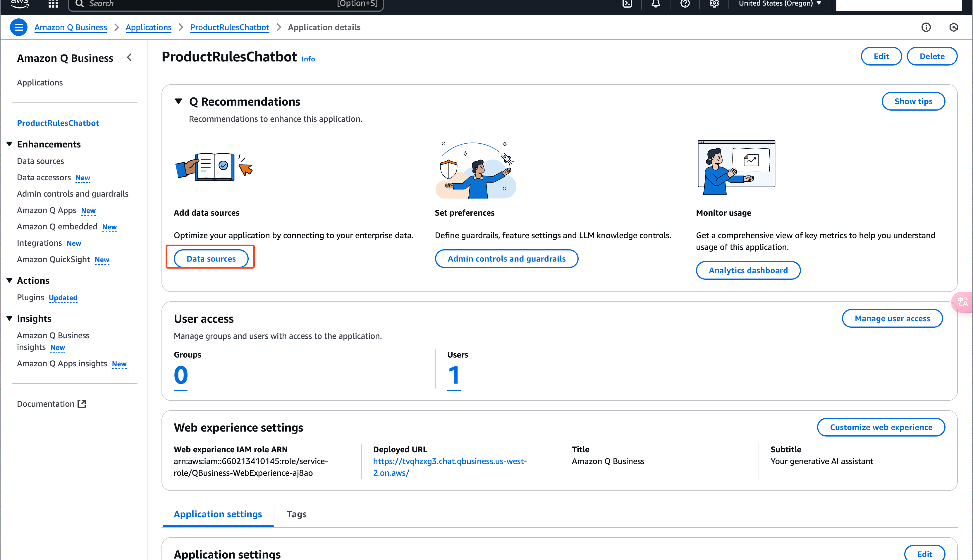Image resolution: width=973 pixels, height=560 pixels.
Task: Open ProductRulesChatbot in the side navigation
Action: [x=58, y=123]
